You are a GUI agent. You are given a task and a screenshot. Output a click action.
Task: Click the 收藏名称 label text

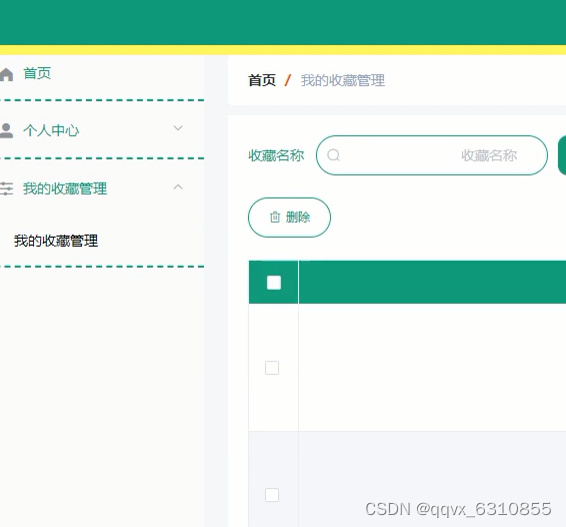coord(277,156)
